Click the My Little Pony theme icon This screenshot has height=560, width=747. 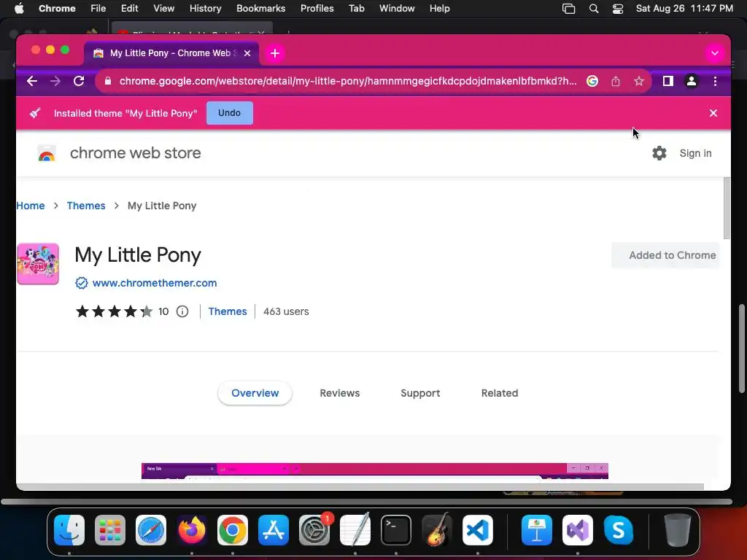[x=38, y=264]
